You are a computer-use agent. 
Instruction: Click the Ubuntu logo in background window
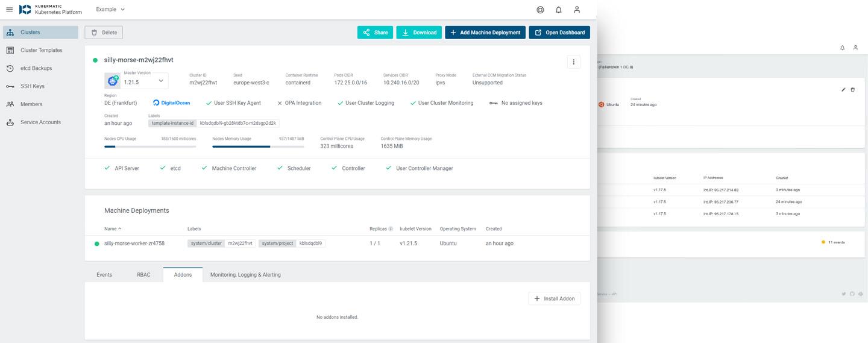coord(601,104)
